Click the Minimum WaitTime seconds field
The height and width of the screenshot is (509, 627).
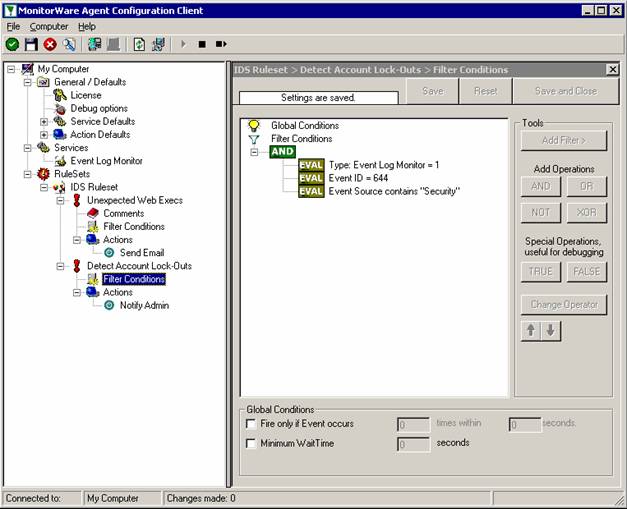point(413,444)
